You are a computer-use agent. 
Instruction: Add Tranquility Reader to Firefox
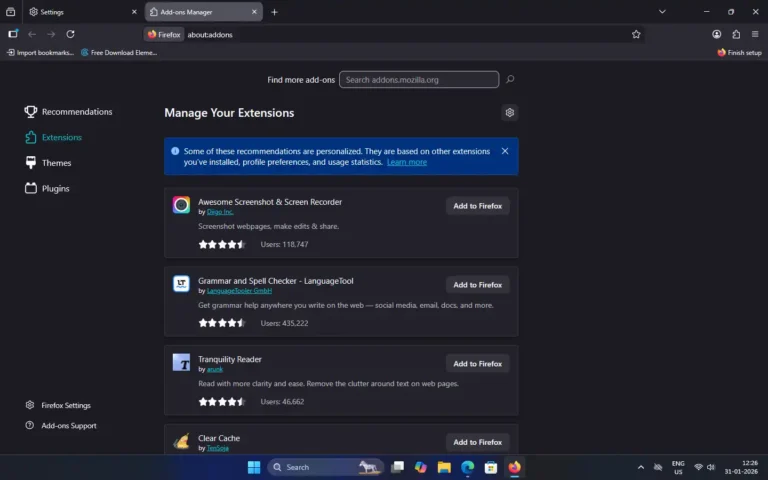click(478, 363)
